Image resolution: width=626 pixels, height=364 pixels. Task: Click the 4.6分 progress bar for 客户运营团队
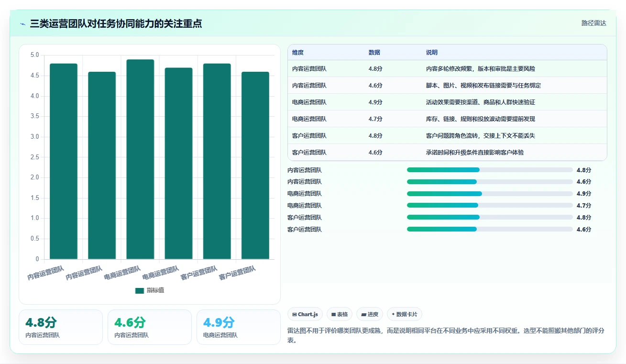coord(490,230)
